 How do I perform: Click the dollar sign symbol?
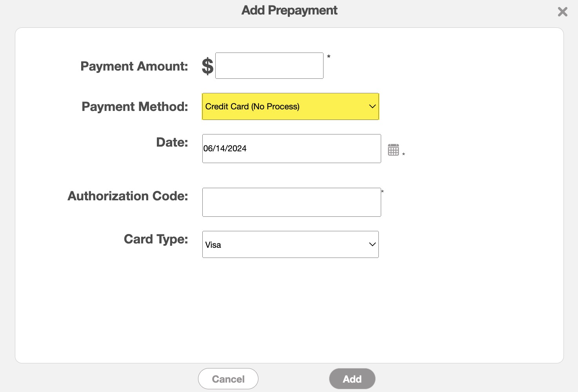[x=207, y=66]
